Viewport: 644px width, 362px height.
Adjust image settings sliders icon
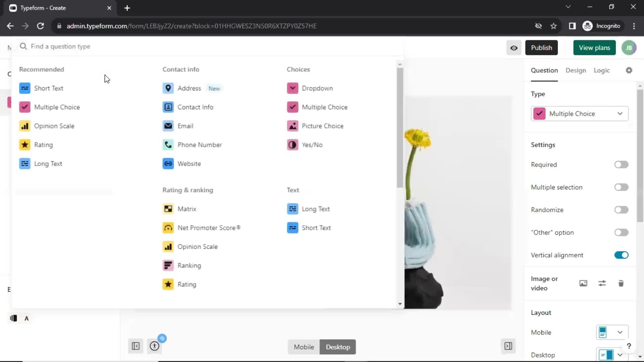(x=602, y=284)
